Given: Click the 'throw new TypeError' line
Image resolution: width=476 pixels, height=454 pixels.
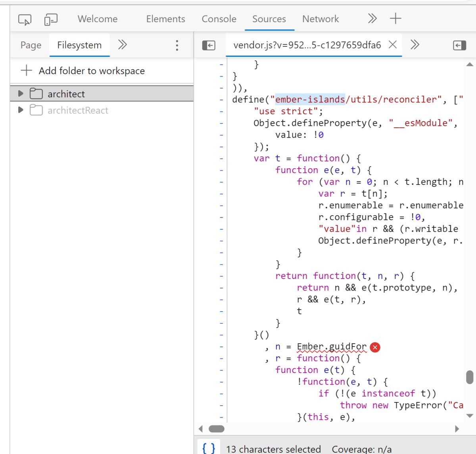Looking at the screenshot, I should click(x=401, y=405).
